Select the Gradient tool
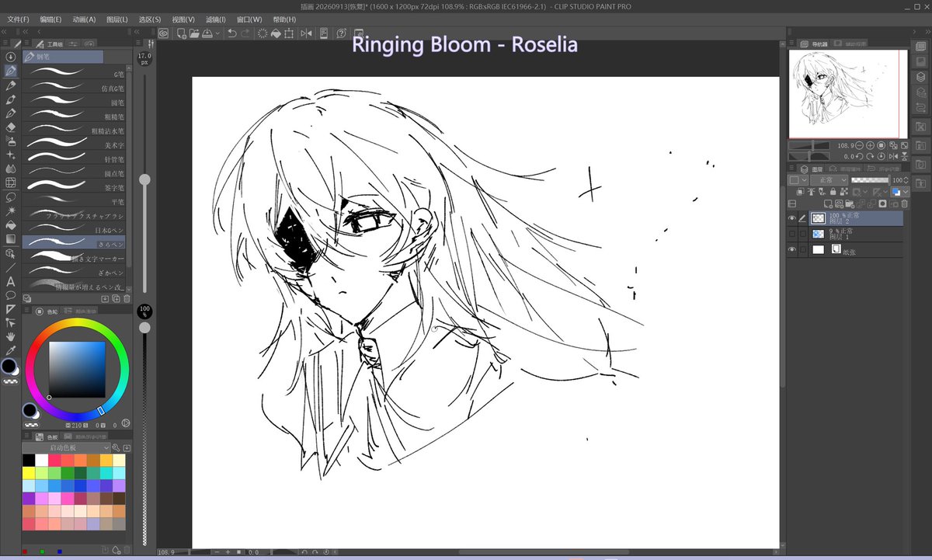The image size is (932, 560). (x=11, y=238)
